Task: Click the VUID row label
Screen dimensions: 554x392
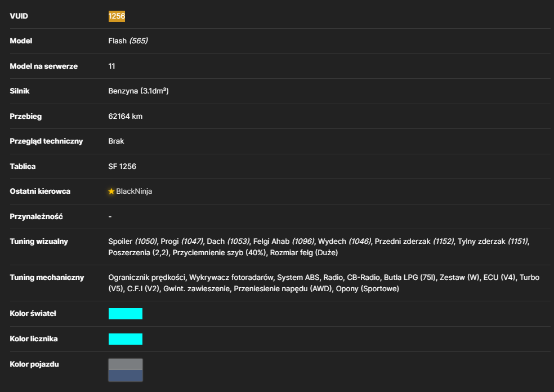Action: 19,16
